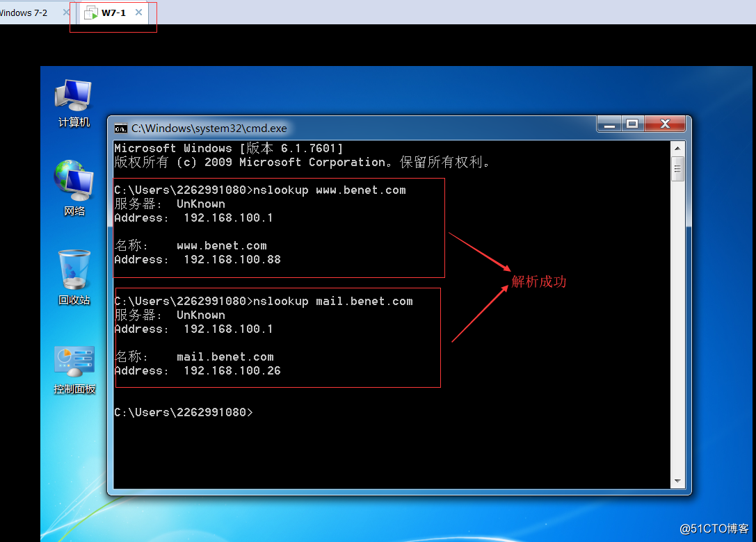Click the '版权所有 (c) 2009 Microsoft Corporation' line
The image size is (756, 542).
tap(302, 163)
